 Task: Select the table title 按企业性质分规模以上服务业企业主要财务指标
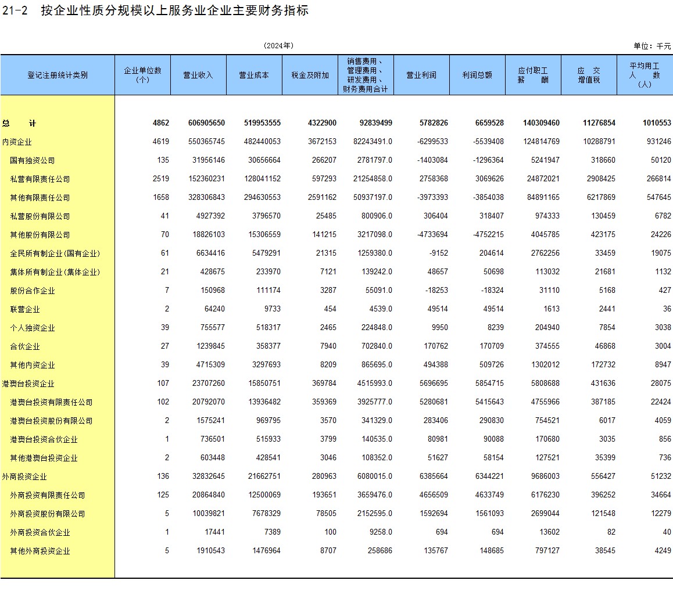(174, 10)
